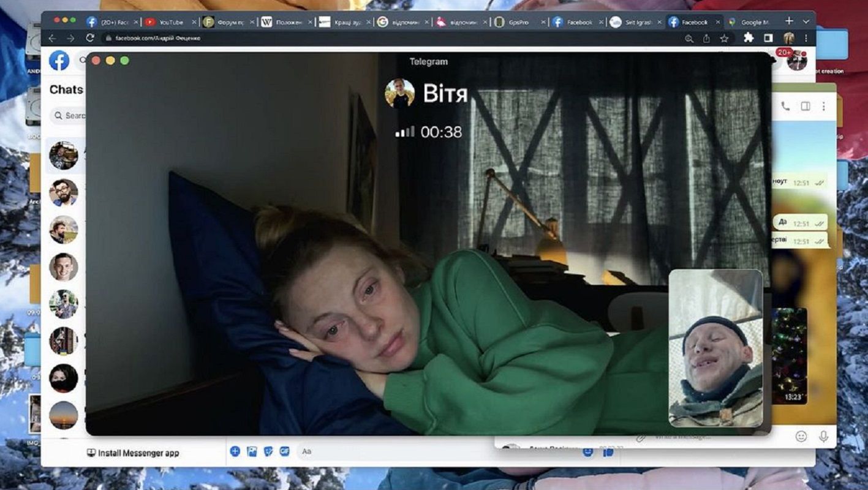Open Chrome's three-dot menu

tap(806, 38)
